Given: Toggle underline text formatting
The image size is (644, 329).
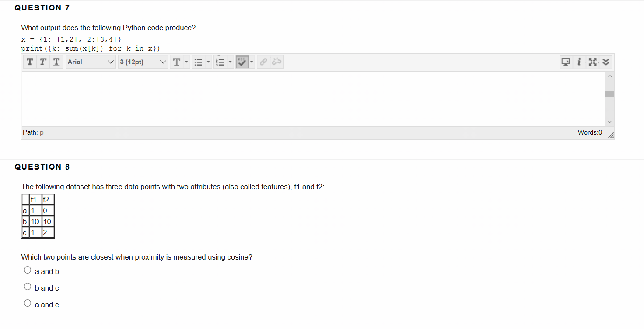Looking at the screenshot, I should [x=56, y=62].
